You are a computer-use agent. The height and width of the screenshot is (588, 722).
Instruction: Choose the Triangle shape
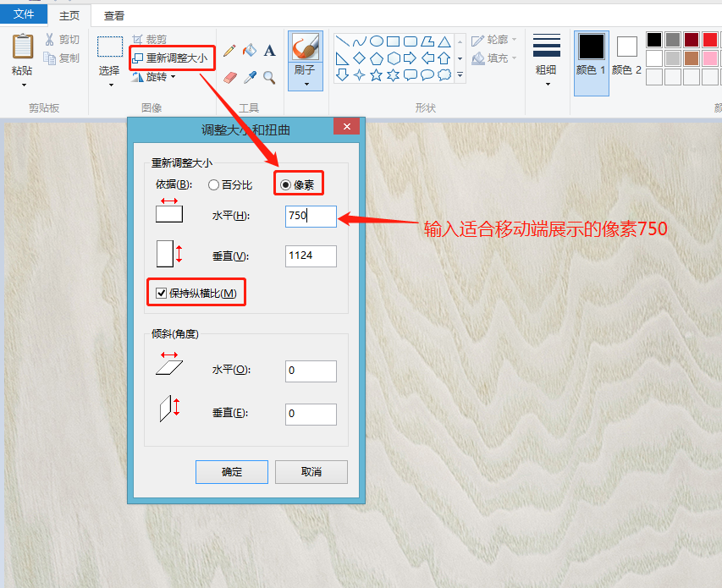pos(444,41)
